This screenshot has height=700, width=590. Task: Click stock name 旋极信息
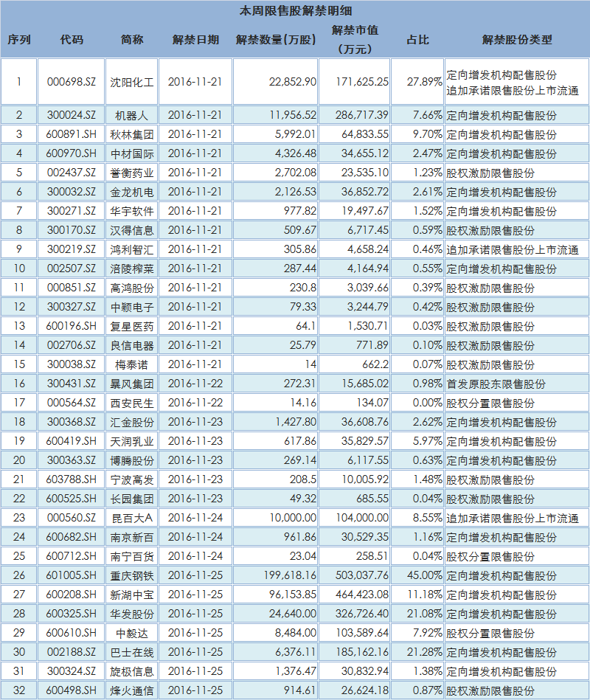132,672
